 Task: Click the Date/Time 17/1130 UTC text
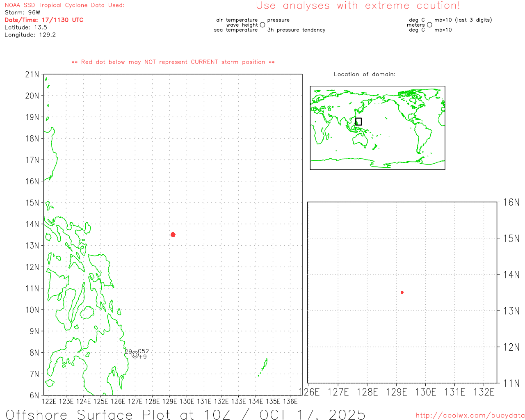[x=44, y=20]
